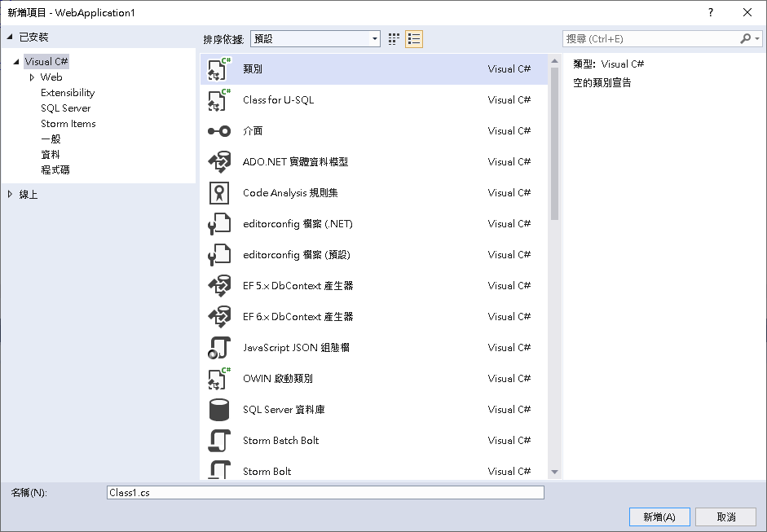Select SQL Server 資料庫 label
Image resolution: width=767 pixels, height=532 pixels.
(284, 410)
